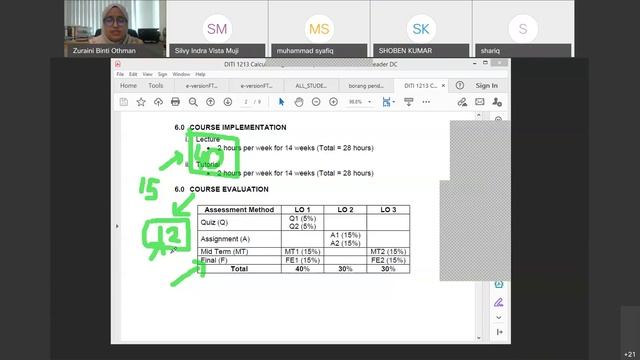Click the 'Assessment Method' table header
640x360 pixels.
pos(239,210)
